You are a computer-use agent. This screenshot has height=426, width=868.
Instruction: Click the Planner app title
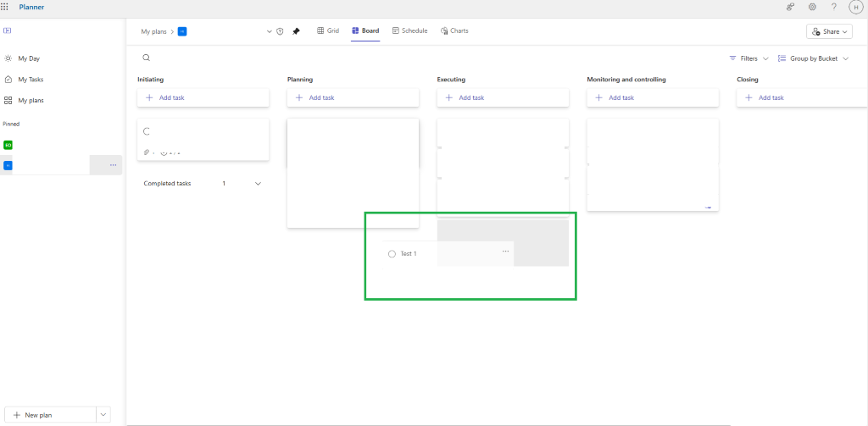31,7
